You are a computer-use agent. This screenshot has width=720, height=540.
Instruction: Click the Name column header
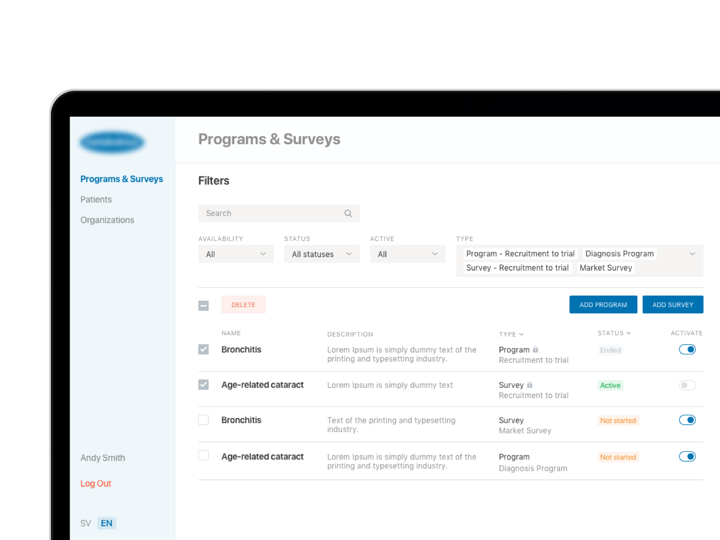coord(231,333)
